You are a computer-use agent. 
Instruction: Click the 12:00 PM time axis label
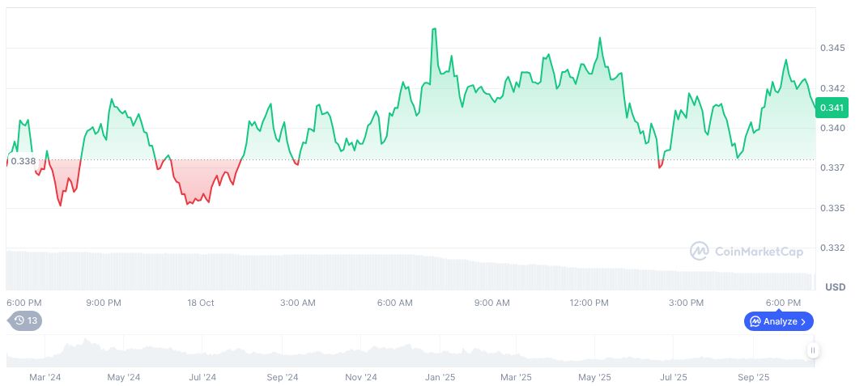click(589, 303)
